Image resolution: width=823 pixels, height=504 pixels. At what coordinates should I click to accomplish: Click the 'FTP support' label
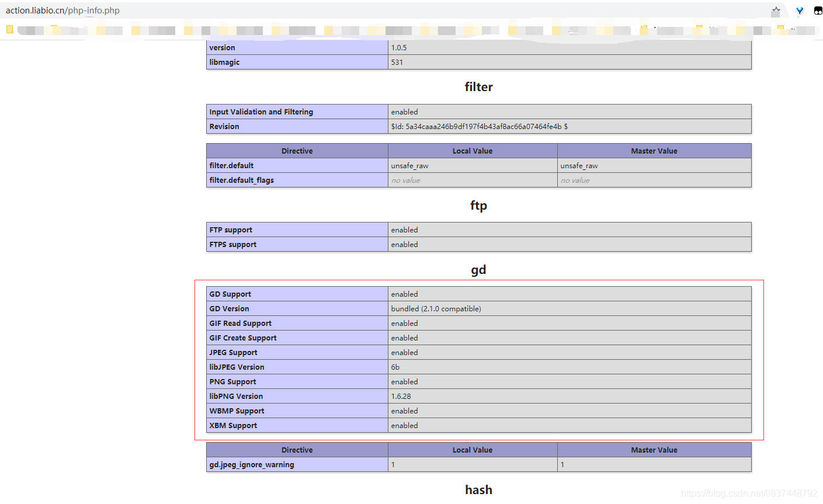coord(231,230)
